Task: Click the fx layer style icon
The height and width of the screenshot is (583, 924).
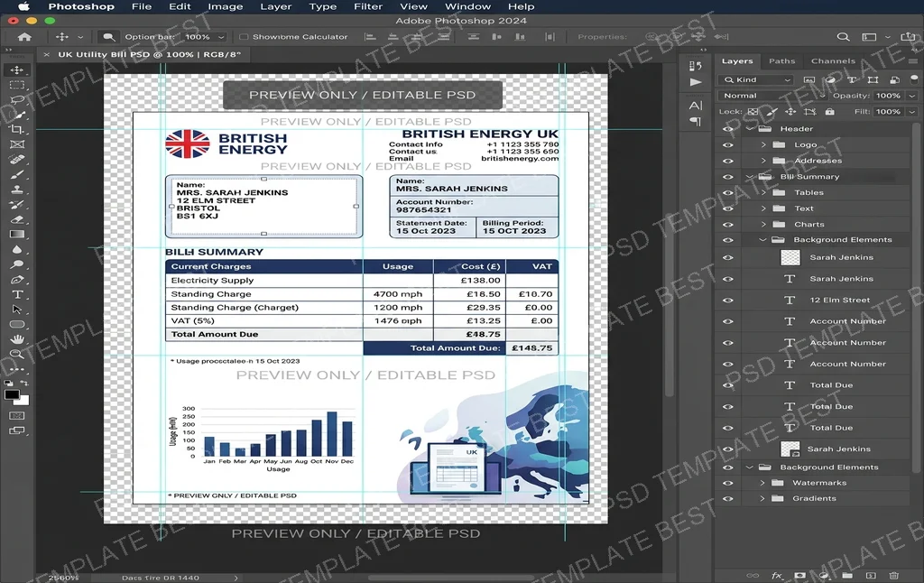Action: point(777,576)
